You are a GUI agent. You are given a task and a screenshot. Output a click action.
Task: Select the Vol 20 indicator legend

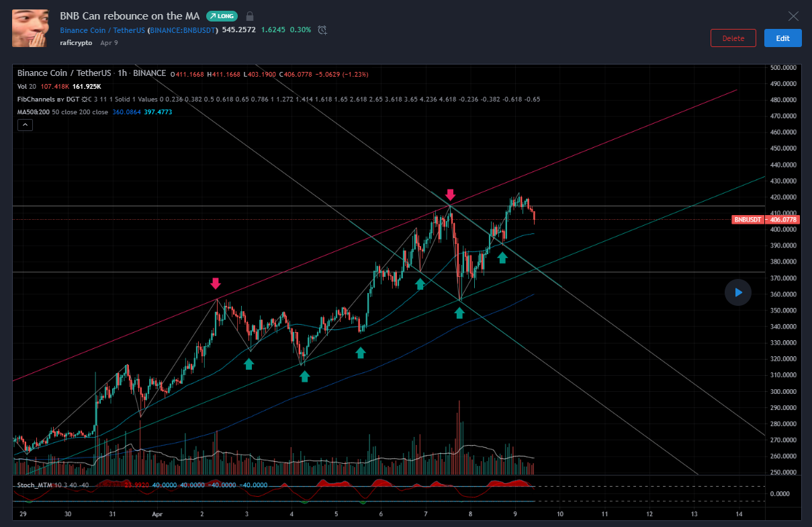tap(27, 87)
